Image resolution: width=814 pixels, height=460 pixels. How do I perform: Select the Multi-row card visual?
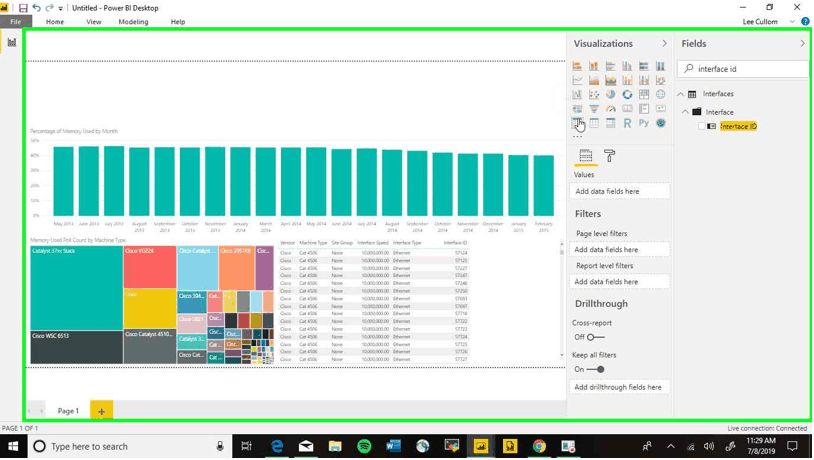pyautogui.click(x=644, y=109)
